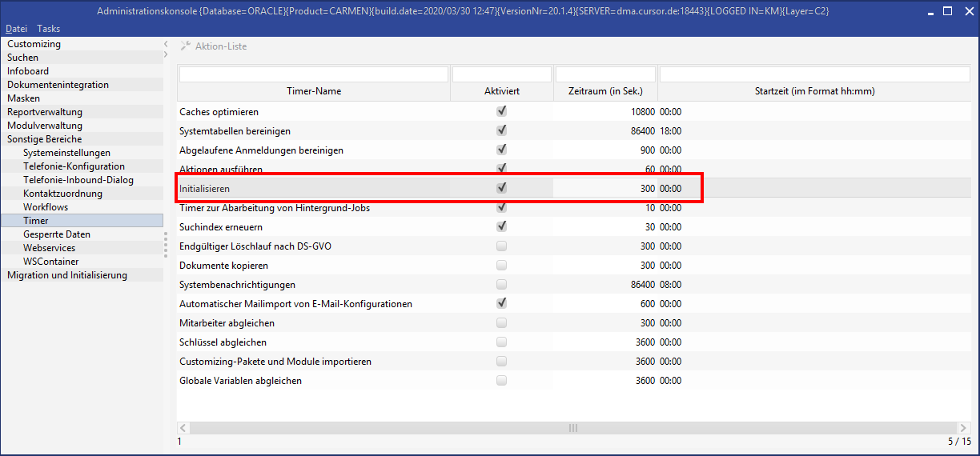This screenshot has height=456, width=980.
Task: Expand Migration und Initialisierung in the sidebar
Action: coord(66,275)
